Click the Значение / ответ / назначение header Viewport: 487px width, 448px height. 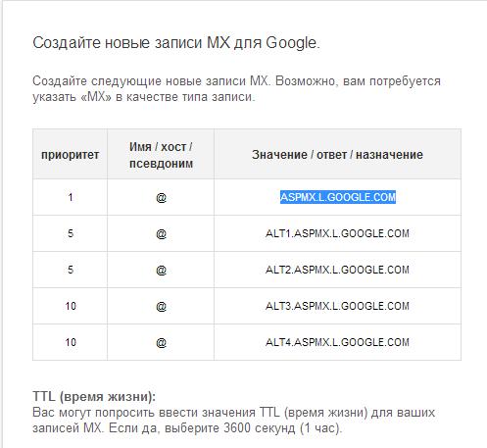click(x=337, y=154)
